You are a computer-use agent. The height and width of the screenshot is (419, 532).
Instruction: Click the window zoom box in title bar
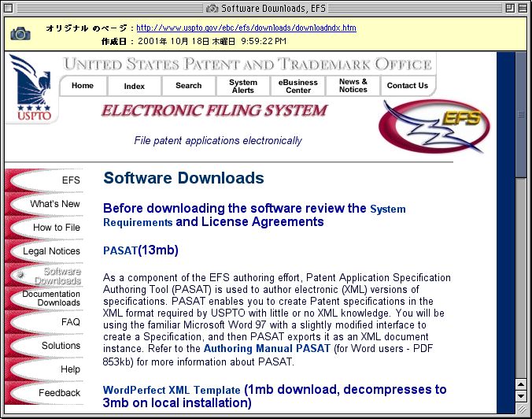coord(505,7)
